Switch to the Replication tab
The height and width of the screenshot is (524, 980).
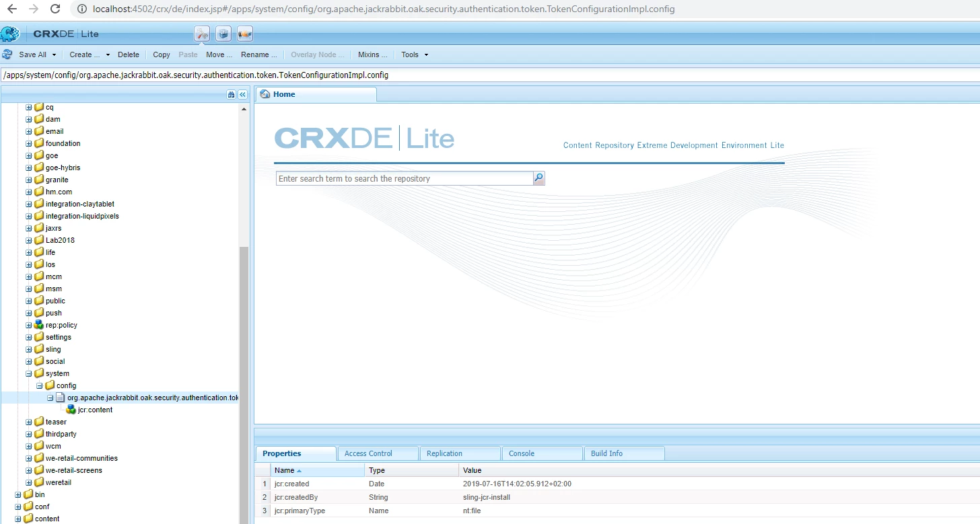(x=460, y=453)
